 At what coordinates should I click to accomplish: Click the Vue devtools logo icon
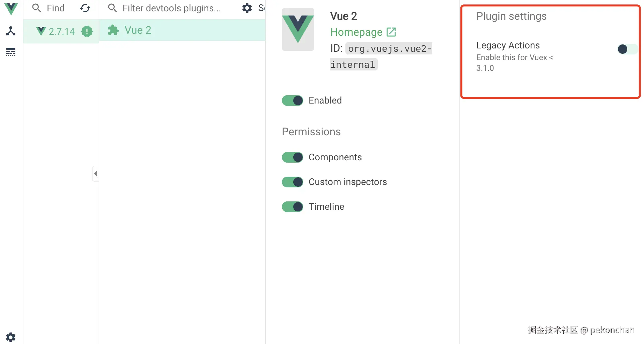pos(11,8)
